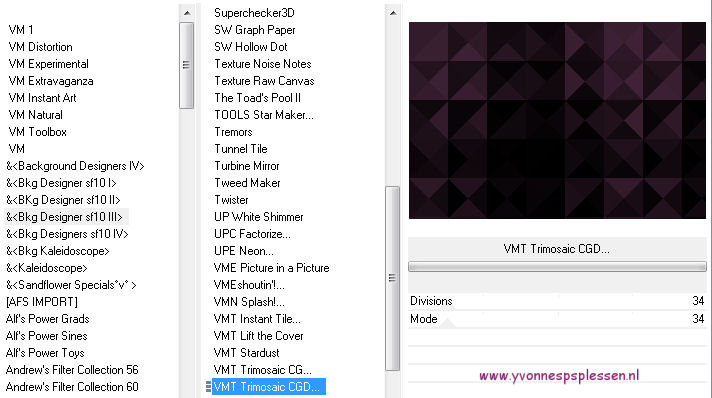Select VM Distortion category
712x398 pixels.
coord(40,47)
